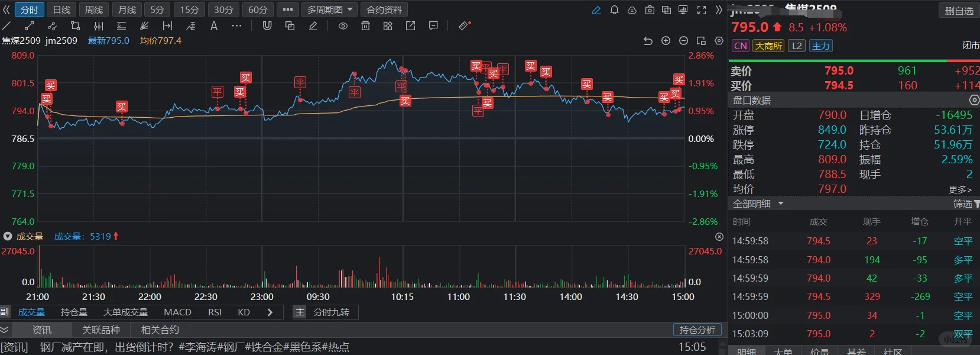The image size is (980, 355).
Task: Switch to 日线 daily chart
Action: pos(61,10)
